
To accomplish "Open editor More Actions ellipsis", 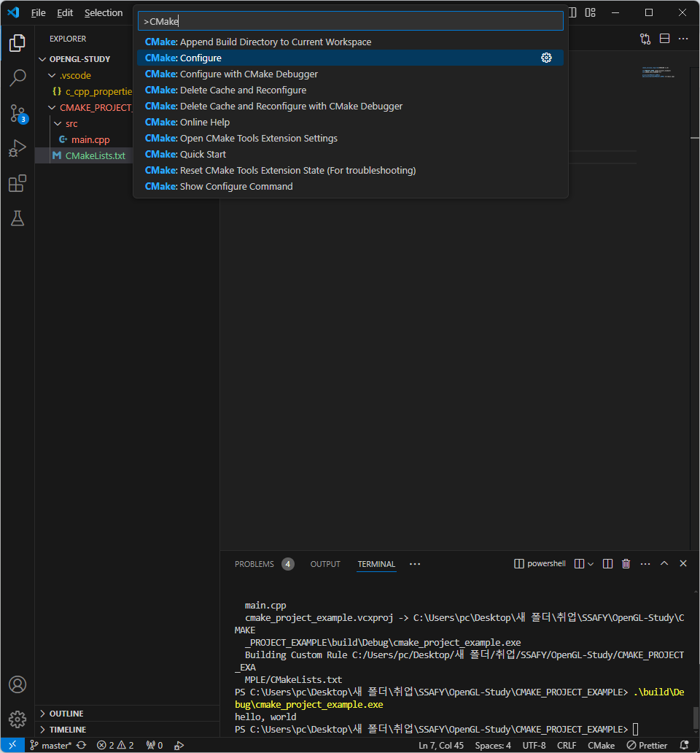I will coord(683,39).
